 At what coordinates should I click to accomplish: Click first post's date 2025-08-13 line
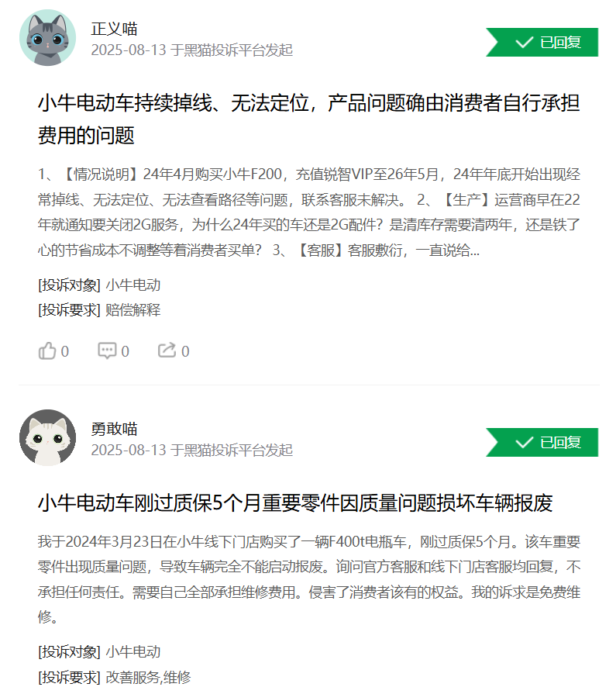[x=192, y=50]
